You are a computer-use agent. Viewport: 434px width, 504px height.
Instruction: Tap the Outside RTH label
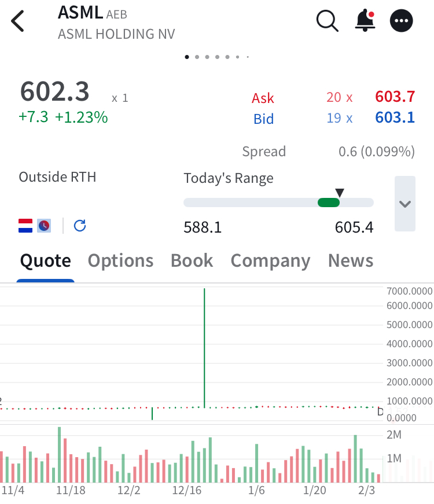pos(57,177)
